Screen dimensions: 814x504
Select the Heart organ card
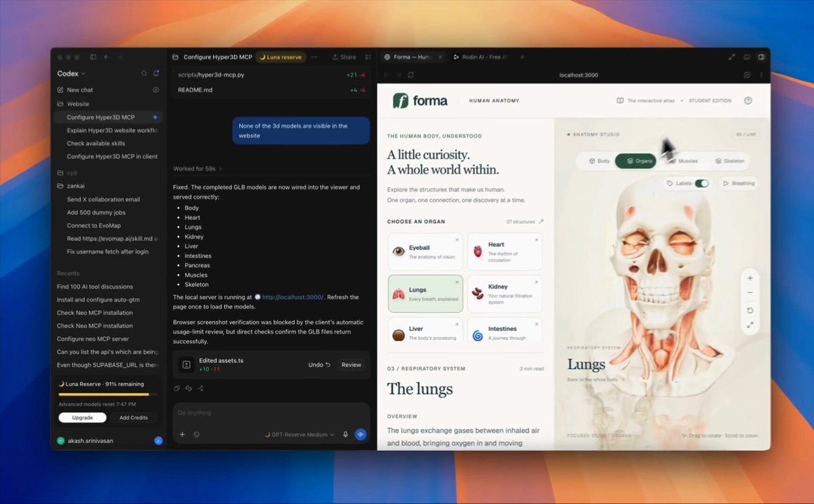point(505,252)
